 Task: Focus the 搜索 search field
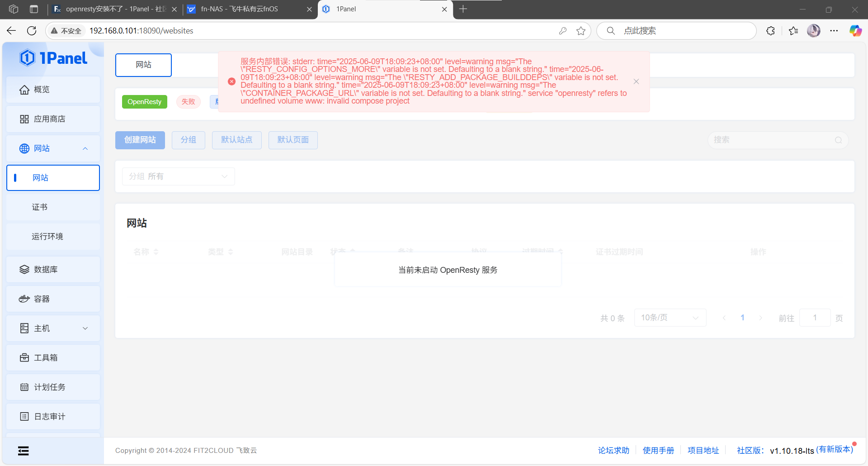point(778,140)
